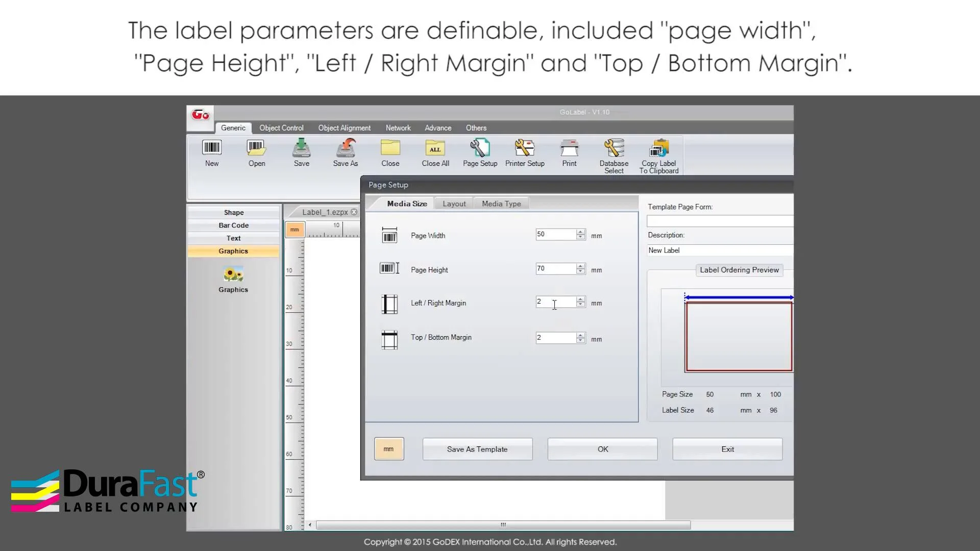Expand the Bar Code panel section

(233, 225)
